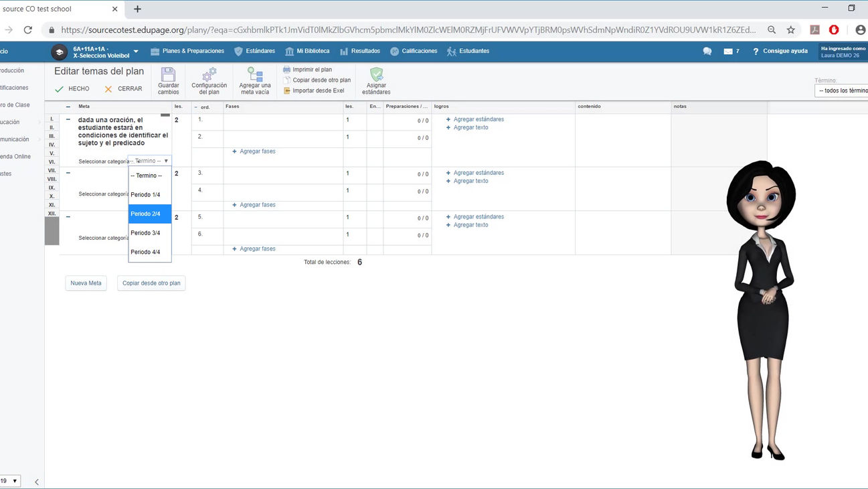Open the Estándares menu
The height and width of the screenshot is (489, 868).
point(254,51)
